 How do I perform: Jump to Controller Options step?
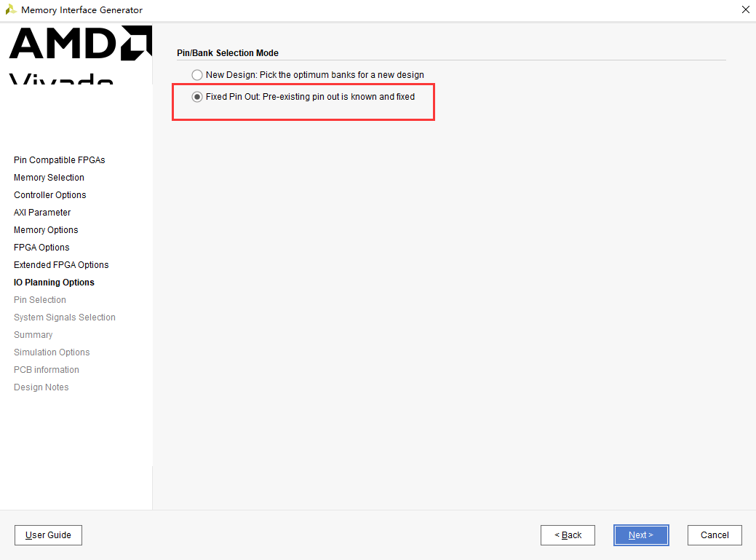pos(49,195)
